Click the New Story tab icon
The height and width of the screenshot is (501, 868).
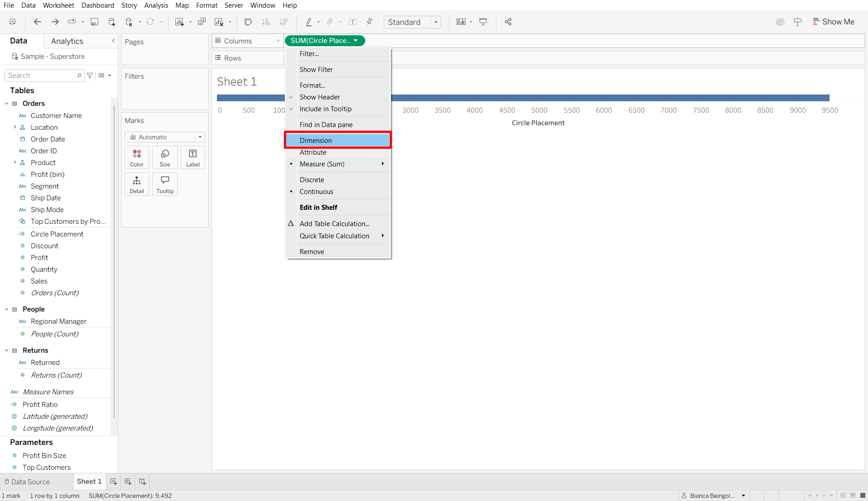(142, 482)
